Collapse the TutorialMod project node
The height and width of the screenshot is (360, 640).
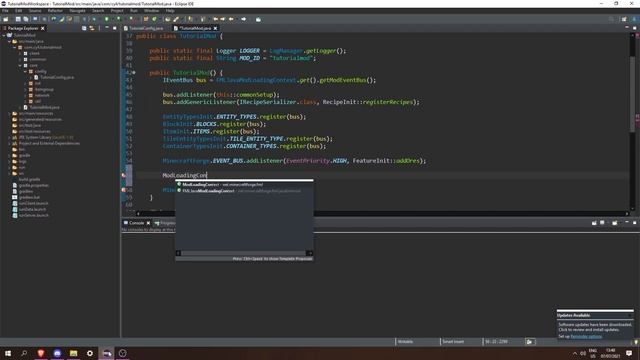coord(4,36)
